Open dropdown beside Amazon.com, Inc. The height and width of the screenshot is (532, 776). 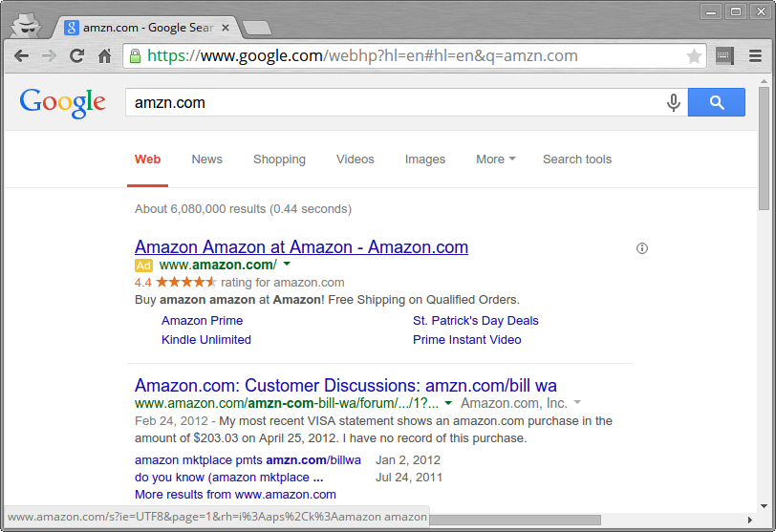[577, 403]
